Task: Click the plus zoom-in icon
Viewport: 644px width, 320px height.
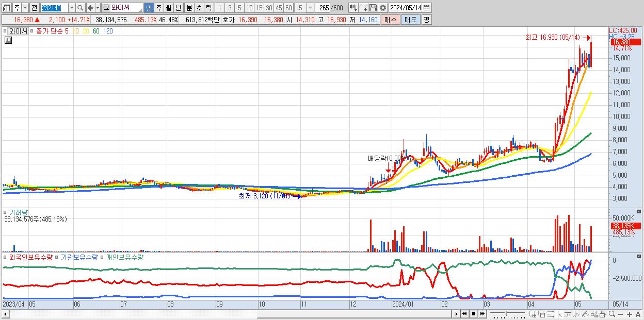Action: (630, 314)
